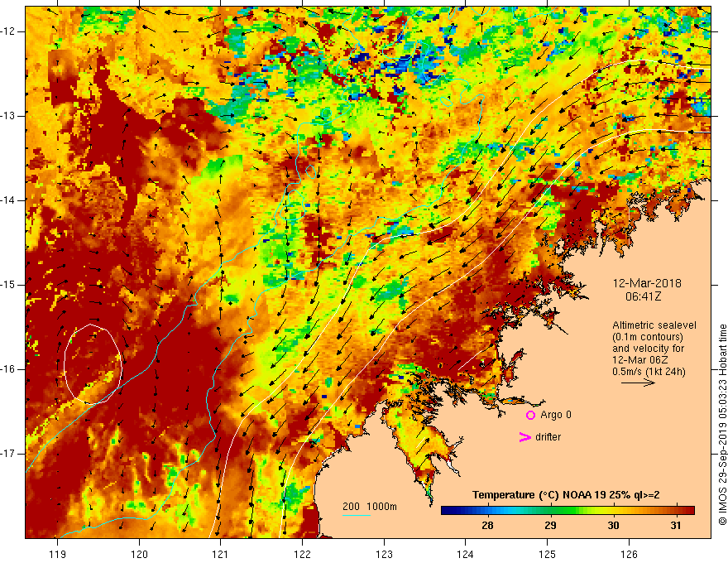The image size is (728, 563).
Task: Click the '(0.1m contours)' caption line
Action: pyautogui.click(x=648, y=337)
